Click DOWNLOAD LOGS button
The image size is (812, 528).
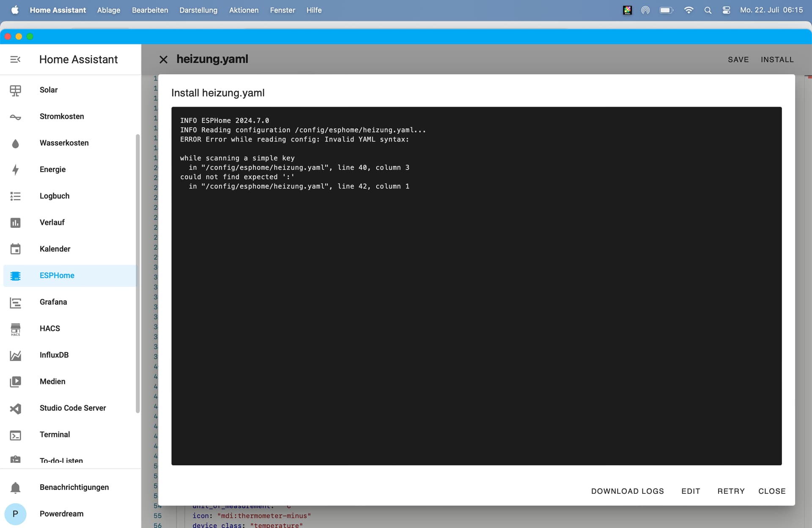627,491
